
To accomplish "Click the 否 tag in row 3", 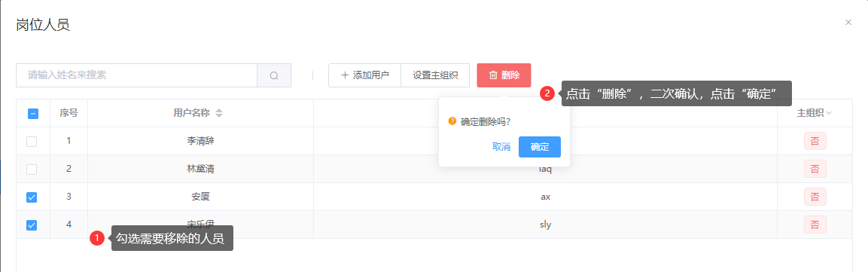I will pos(815,197).
